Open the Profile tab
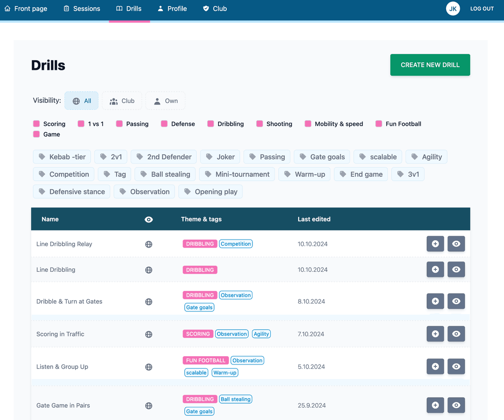 point(172,9)
